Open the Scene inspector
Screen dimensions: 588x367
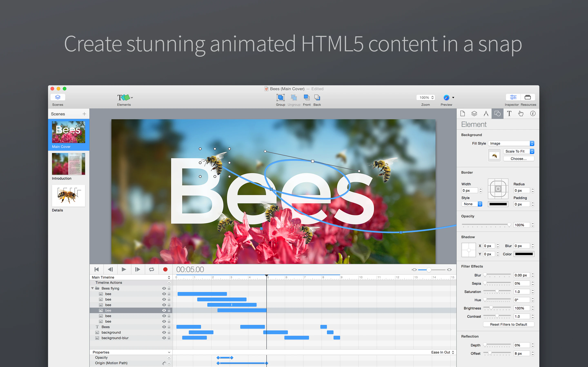[x=474, y=113]
